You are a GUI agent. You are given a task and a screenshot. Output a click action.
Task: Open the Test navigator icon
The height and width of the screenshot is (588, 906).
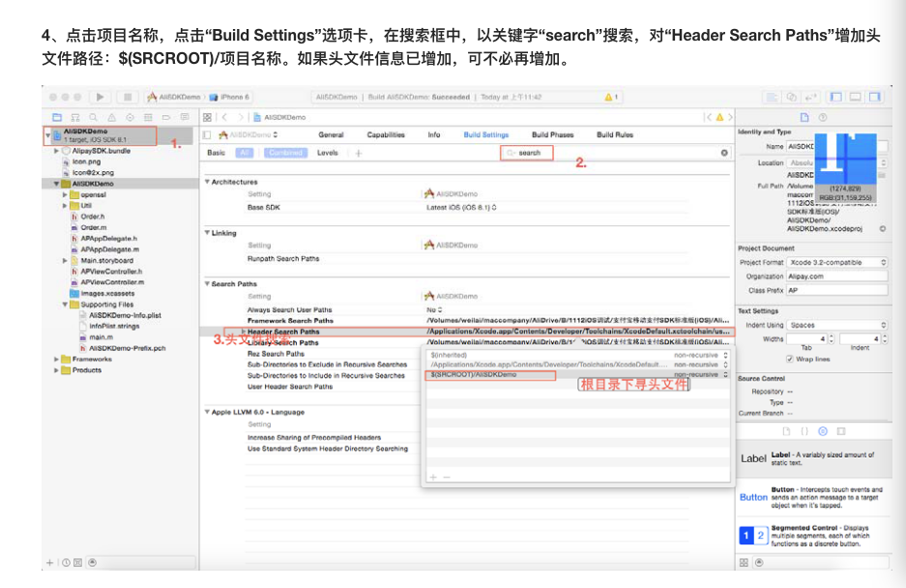130,117
